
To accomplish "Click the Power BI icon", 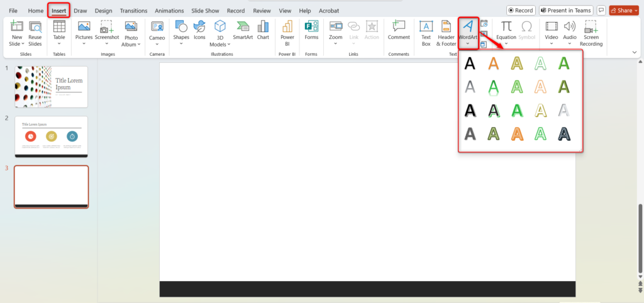I will pyautogui.click(x=287, y=30).
